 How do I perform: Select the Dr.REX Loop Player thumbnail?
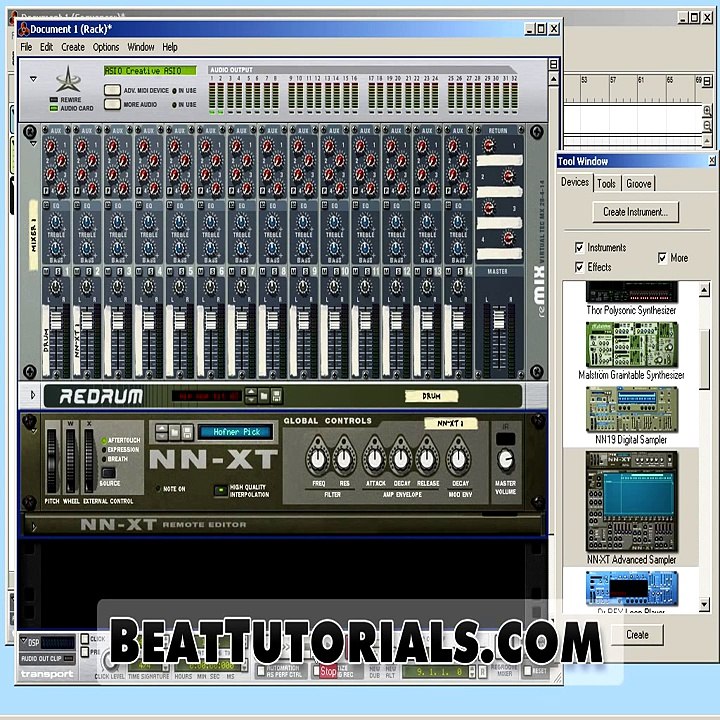631,588
